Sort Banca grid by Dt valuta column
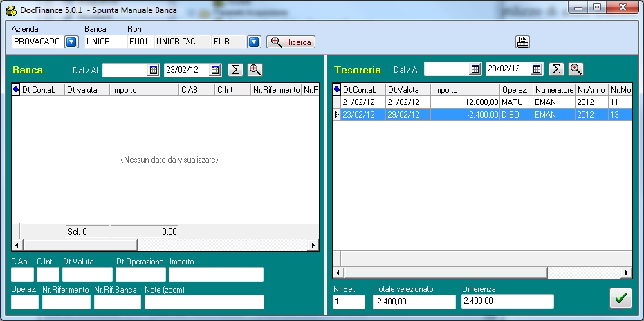Screen dimensions: 644x321 click(x=87, y=90)
